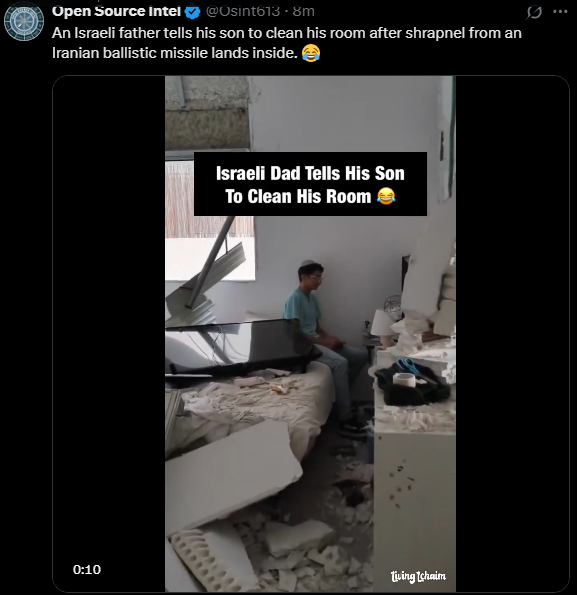This screenshot has width=577, height=595.
Task: Click the blue verified badge
Action: click(192, 12)
